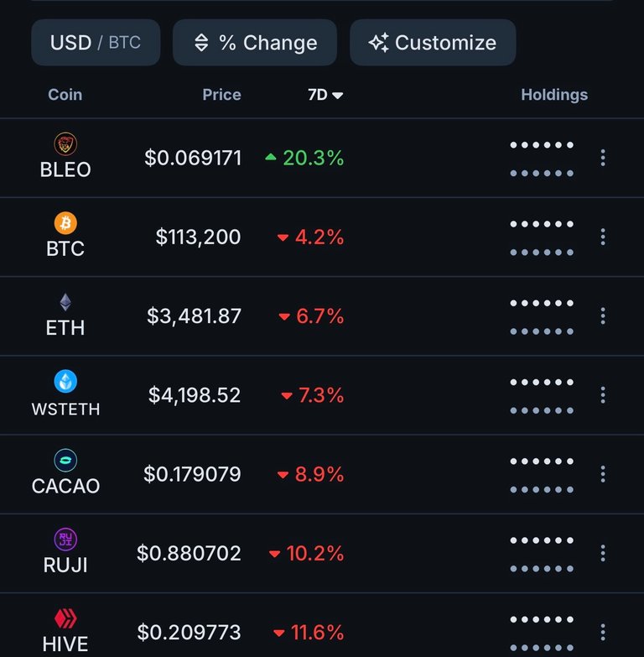Tap the Bitcoin BTC logo icon
Viewport: 644px width, 657px height.
(x=65, y=223)
